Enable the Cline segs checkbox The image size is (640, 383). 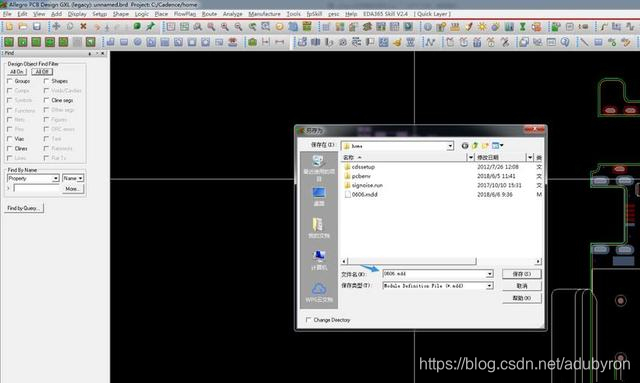tap(46, 100)
